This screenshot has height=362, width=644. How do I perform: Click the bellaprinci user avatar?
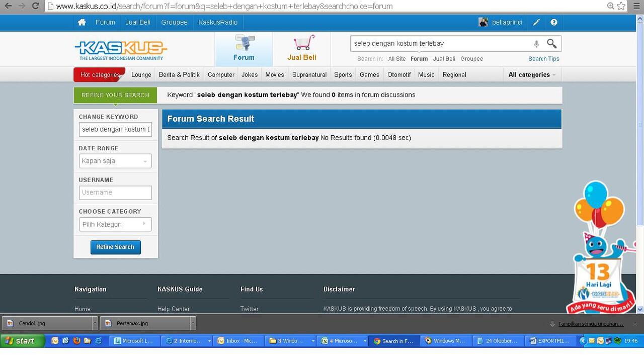click(x=483, y=22)
